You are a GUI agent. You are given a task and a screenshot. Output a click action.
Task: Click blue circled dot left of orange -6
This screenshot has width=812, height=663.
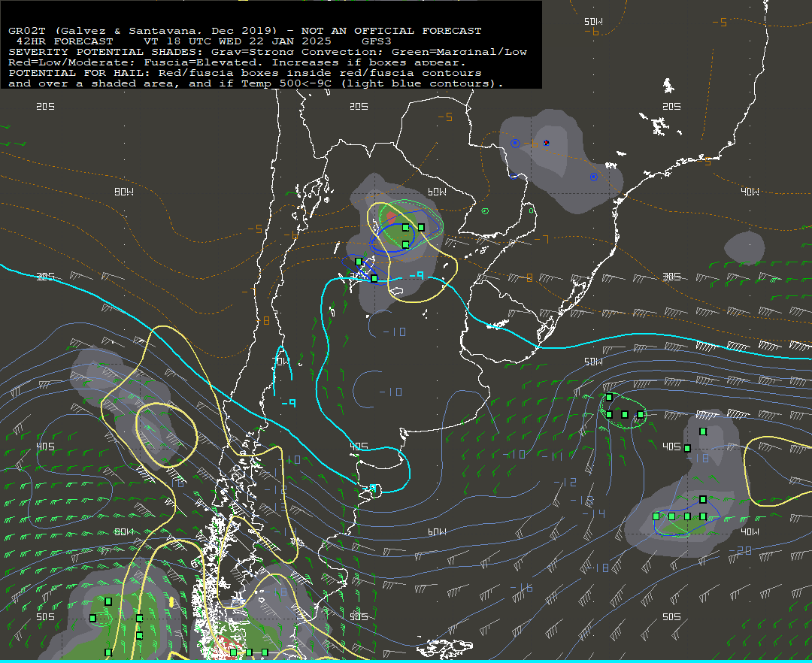pyautogui.click(x=515, y=144)
